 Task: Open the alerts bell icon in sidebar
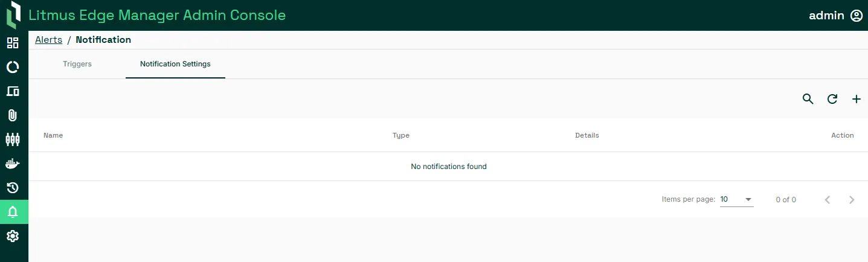point(13,212)
